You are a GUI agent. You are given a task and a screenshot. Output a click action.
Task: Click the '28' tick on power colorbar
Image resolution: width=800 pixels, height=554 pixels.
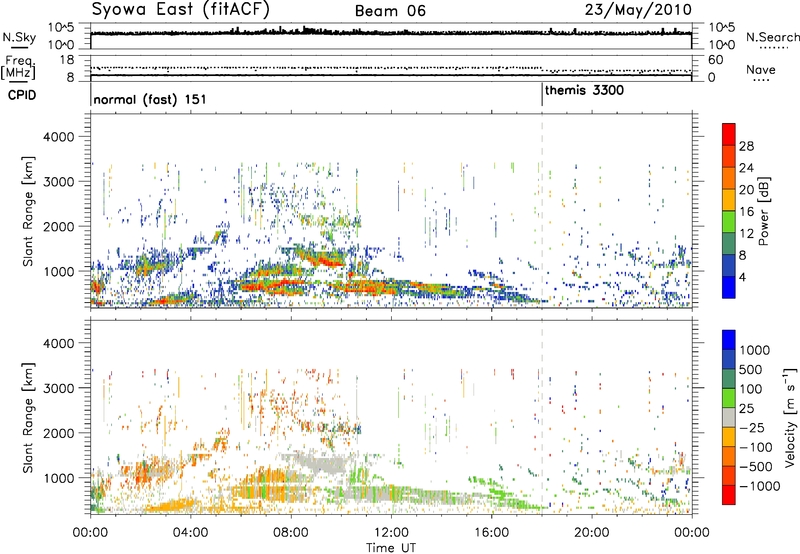(x=746, y=146)
